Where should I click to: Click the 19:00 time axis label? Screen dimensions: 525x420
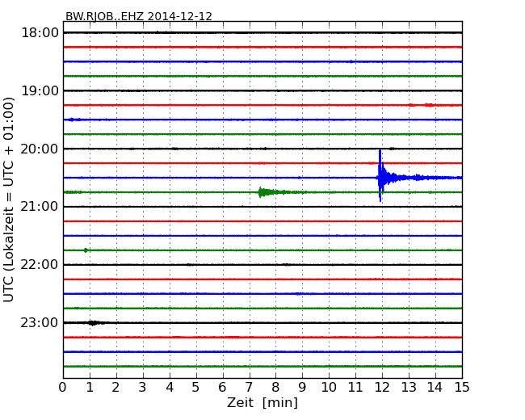[x=40, y=90]
